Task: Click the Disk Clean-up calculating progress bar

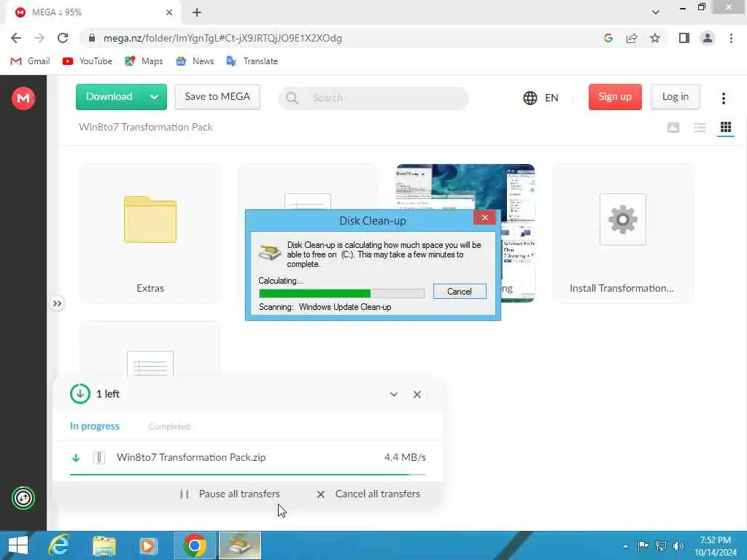Action: pyautogui.click(x=341, y=293)
